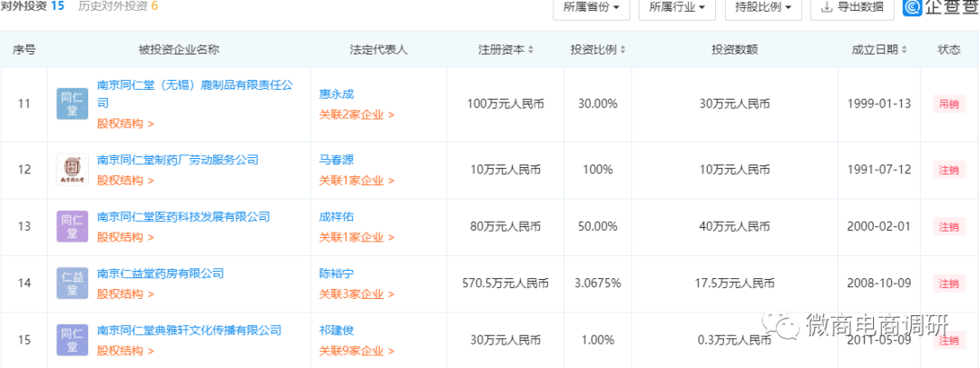The height and width of the screenshot is (368, 980).
Task: Expand 股权结构 for 鹿制品有限责任公司 row
Action: tap(125, 124)
